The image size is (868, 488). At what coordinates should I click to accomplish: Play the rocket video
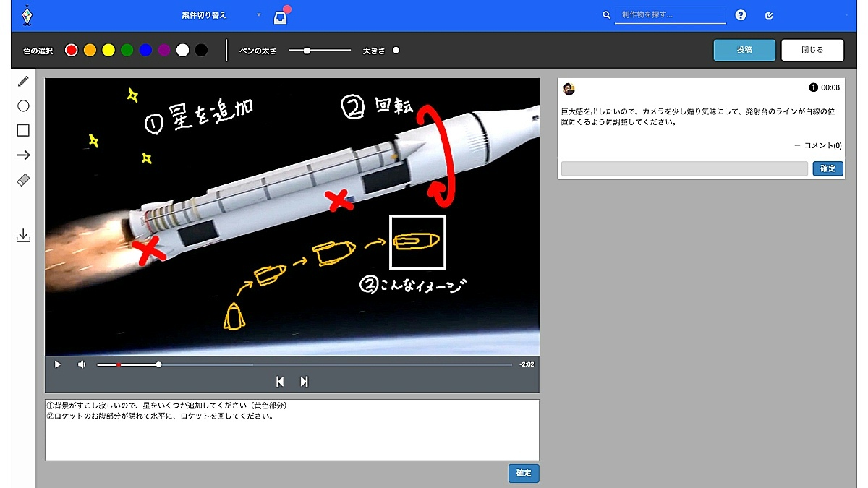tap(58, 364)
